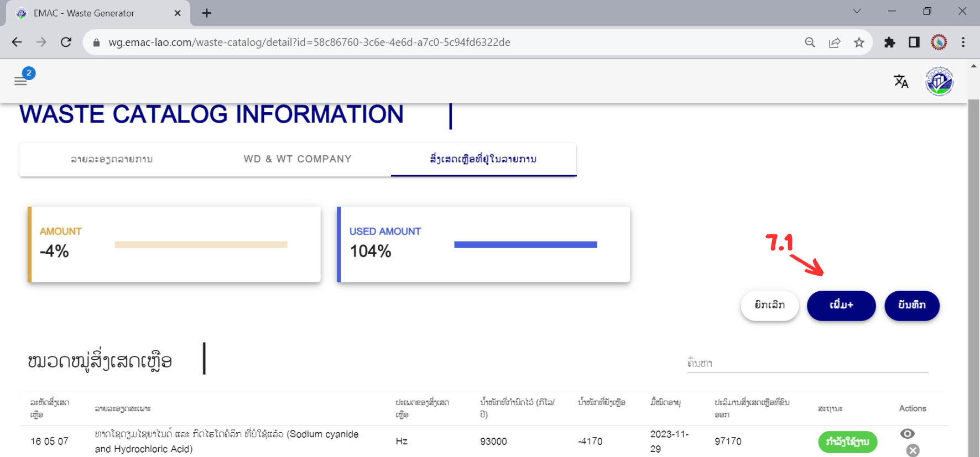Open Chrome three-dot menu
This screenshot has width=980, height=457.
click(963, 43)
